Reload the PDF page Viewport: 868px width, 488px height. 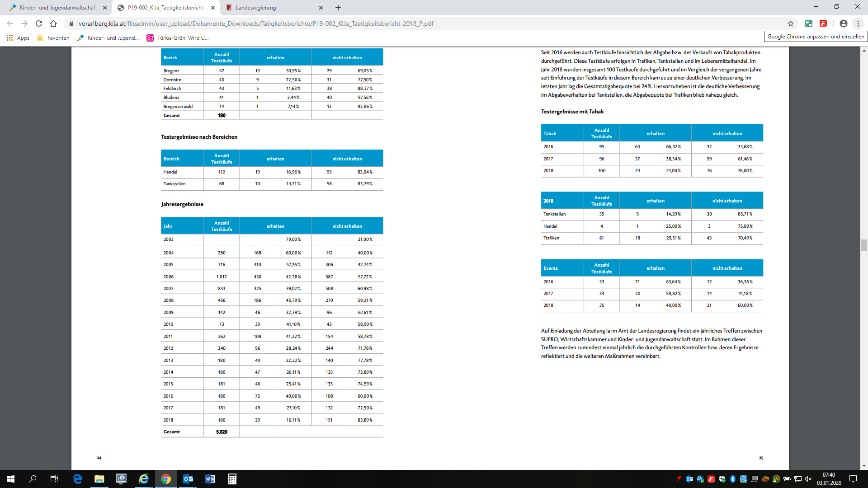[x=39, y=23]
